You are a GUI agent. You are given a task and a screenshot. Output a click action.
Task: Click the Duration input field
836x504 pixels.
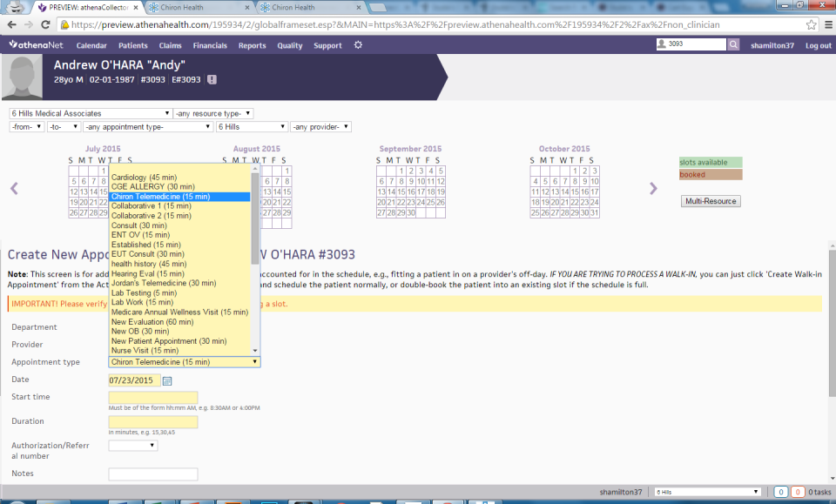[153, 422]
